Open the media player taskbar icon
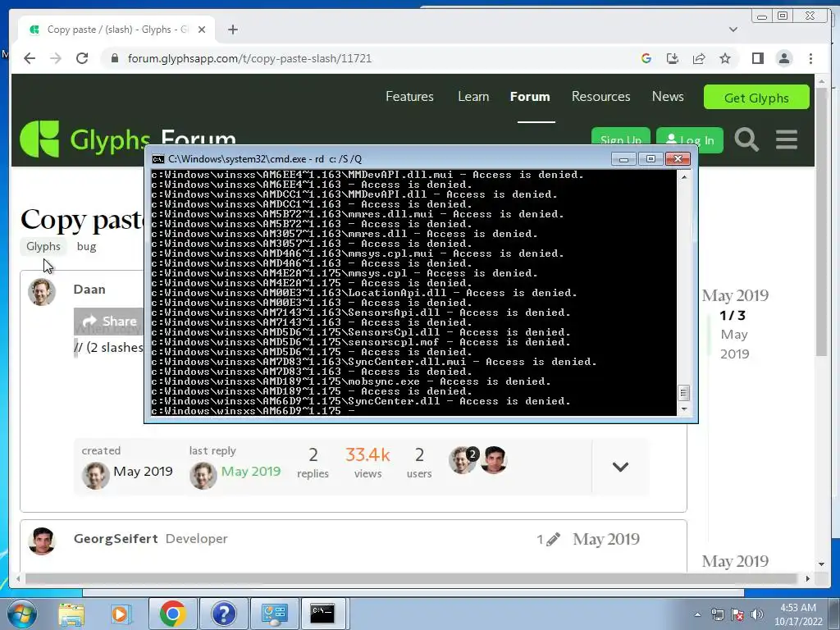This screenshot has height=630, width=840. (121, 614)
